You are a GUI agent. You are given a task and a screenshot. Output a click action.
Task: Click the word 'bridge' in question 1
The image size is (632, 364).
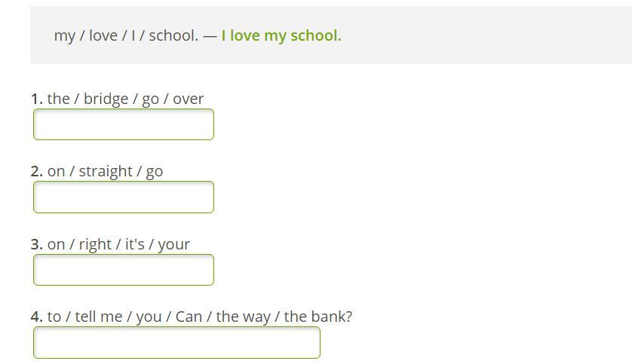click(106, 99)
